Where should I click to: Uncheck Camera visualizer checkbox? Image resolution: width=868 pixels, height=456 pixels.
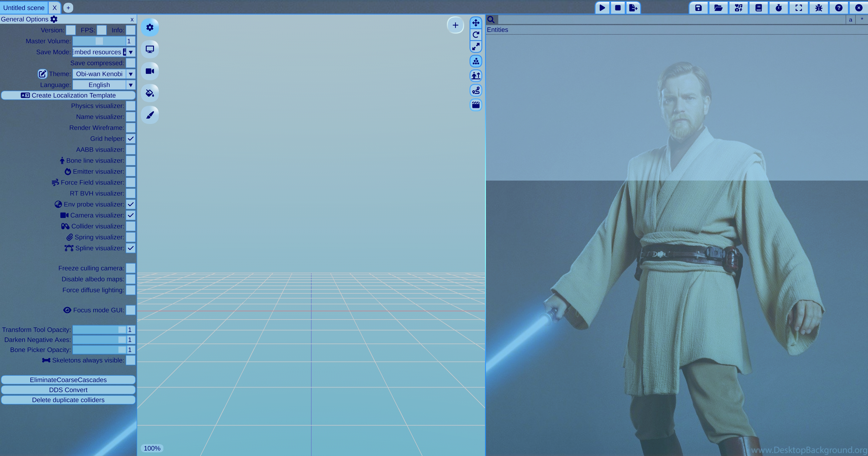(x=131, y=215)
